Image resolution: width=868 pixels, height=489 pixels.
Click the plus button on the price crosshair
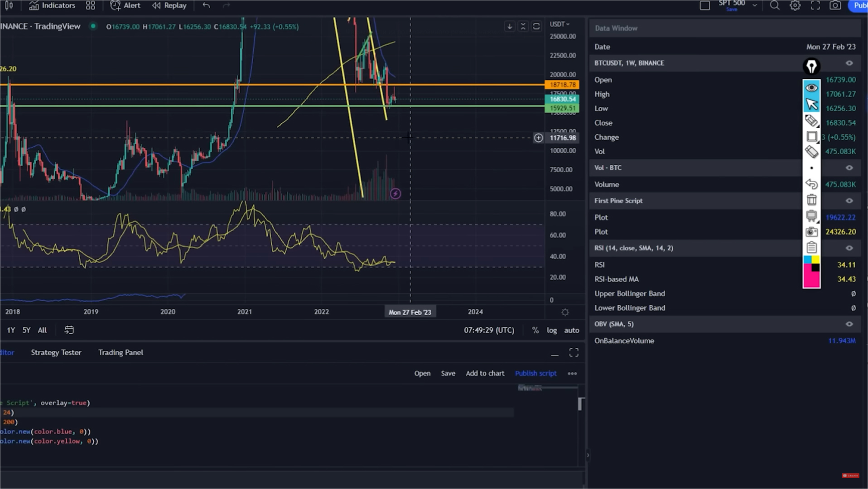(538, 138)
